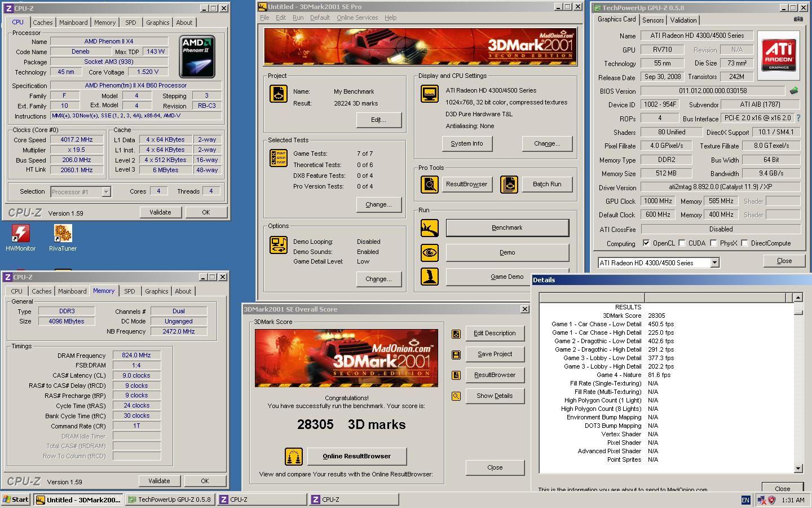
Task: Click the Details list scroll up arrow
Action: point(798,297)
